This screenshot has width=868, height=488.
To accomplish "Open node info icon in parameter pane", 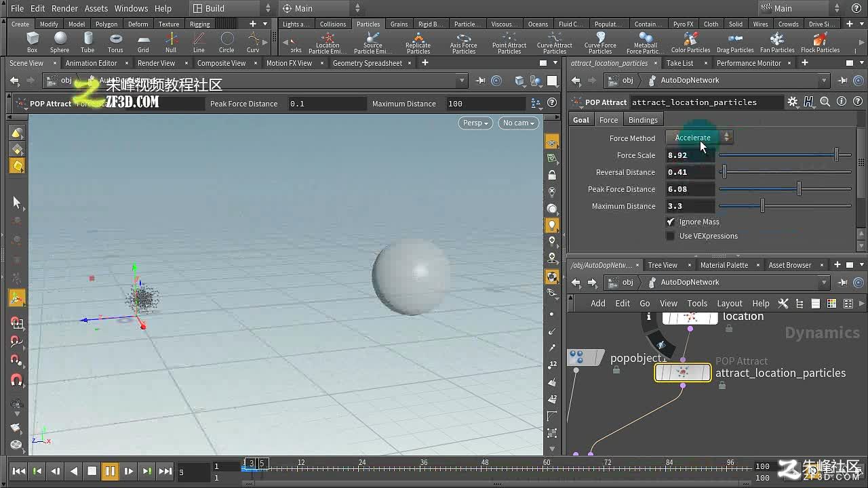I will [x=842, y=102].
